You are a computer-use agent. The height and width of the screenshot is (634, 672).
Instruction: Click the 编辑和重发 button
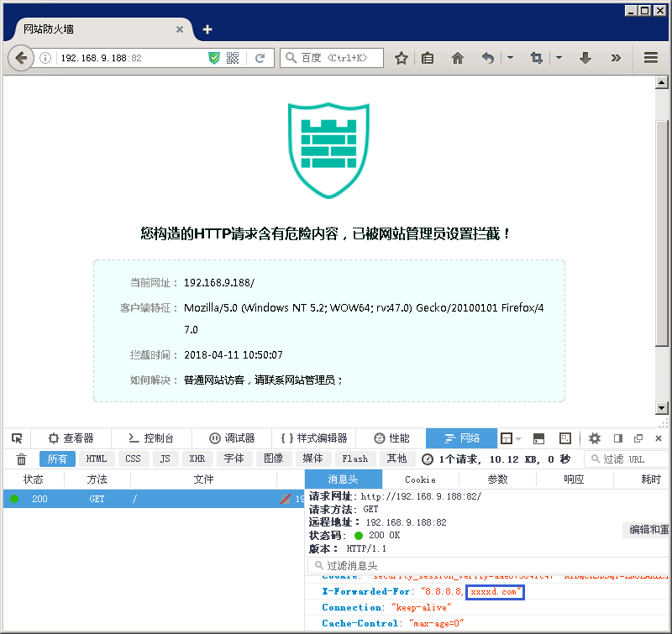645,530
